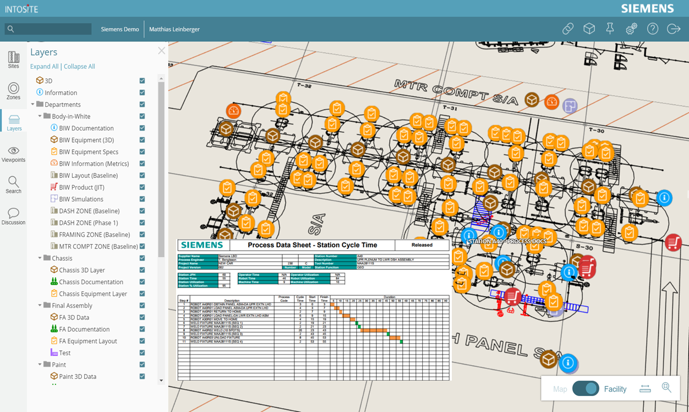Click the zoom magnifier icon near Facility
The image size is (689, 412).
[x=666, y=387]
